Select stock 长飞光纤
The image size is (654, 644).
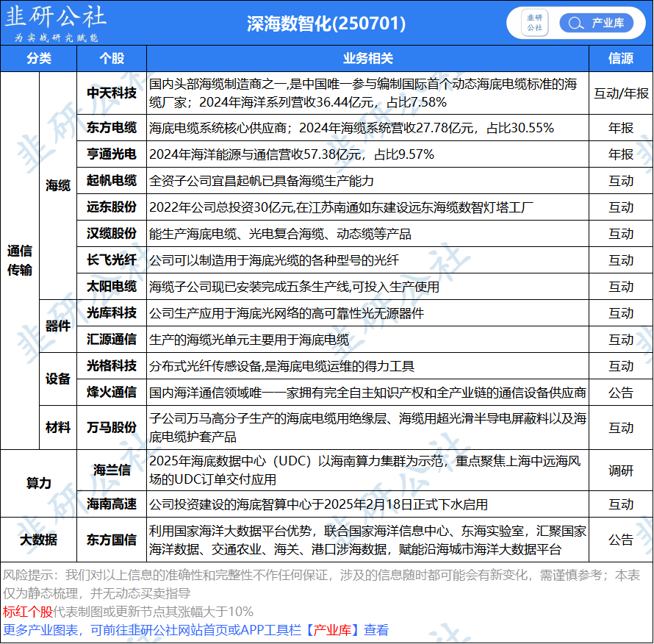point(112,260)
